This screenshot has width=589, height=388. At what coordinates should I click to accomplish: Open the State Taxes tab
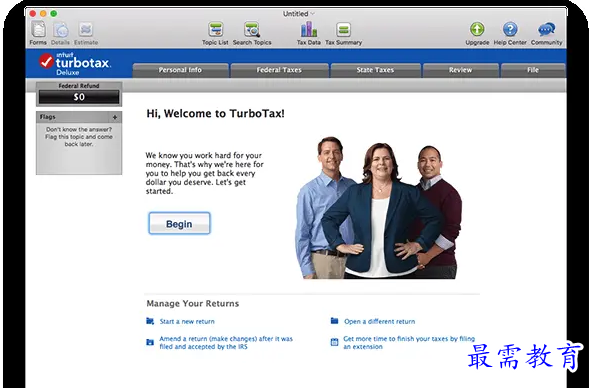(x=375, y=70)
